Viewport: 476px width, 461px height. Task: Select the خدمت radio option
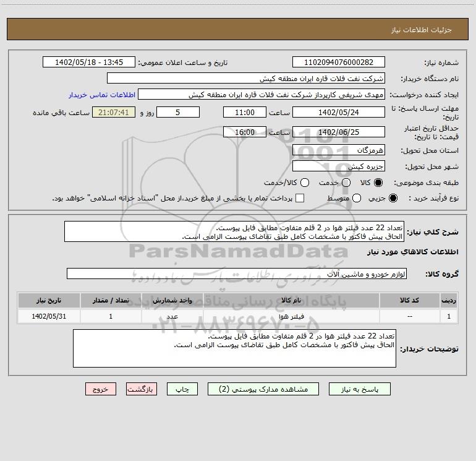tap(346, 183)
